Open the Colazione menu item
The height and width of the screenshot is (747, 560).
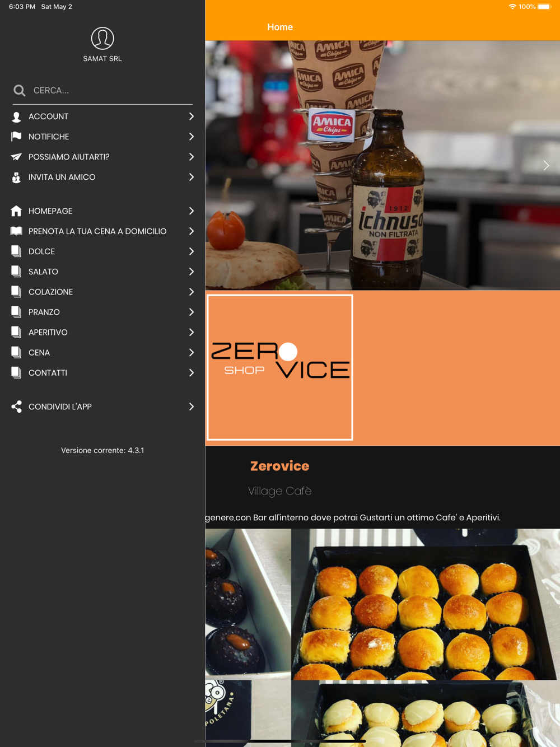[102, 292]
